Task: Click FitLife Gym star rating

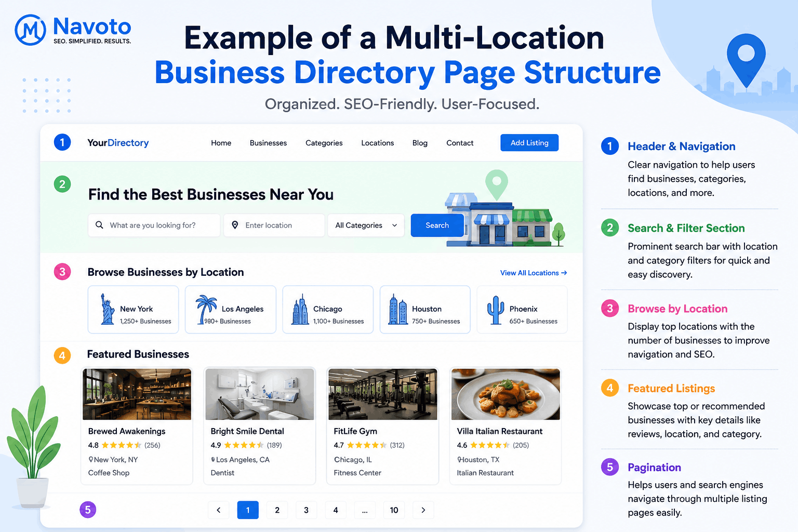Action: (367, 445)
